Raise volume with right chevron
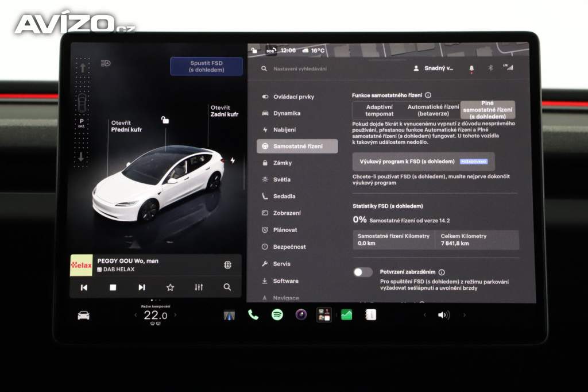588x392 pixels. point(464,315)
